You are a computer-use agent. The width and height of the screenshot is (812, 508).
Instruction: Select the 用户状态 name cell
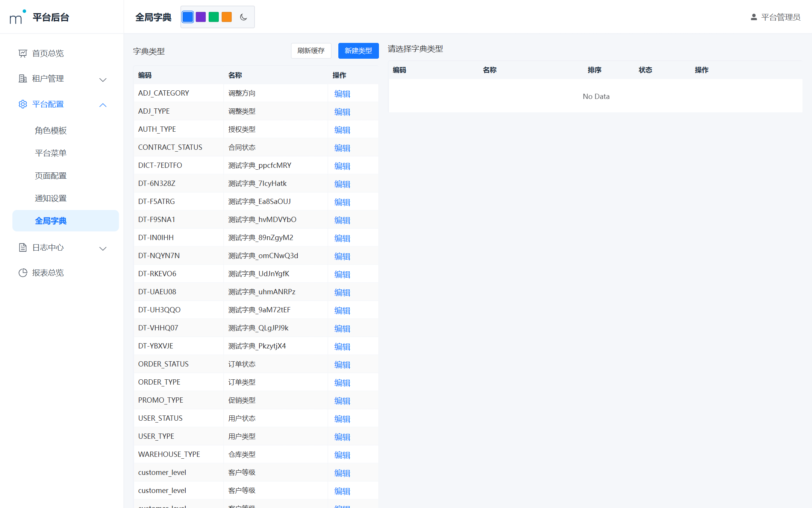(x=276, y=418)
